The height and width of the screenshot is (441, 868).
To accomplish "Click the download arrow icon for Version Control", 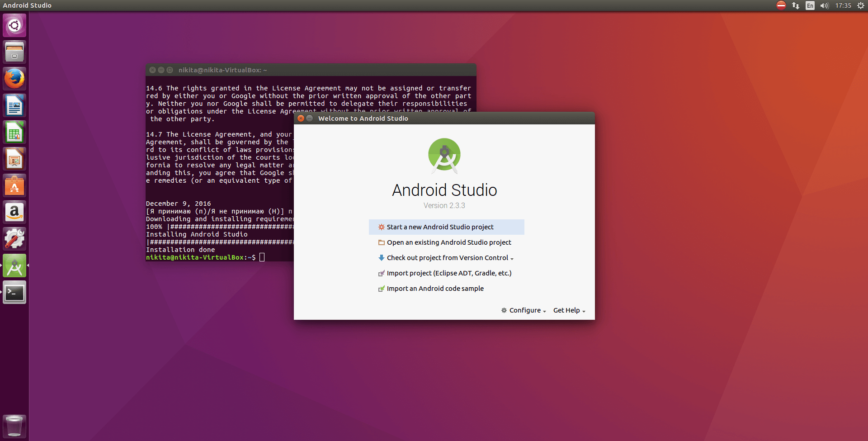I will point(382,258).
